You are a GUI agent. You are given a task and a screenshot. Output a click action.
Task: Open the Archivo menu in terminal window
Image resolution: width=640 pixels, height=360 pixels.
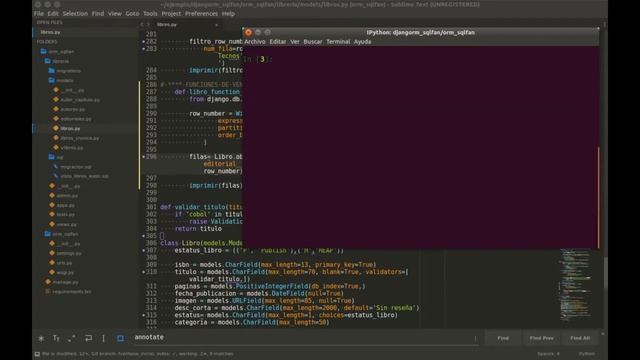pyautogui.click(x=255, y=42)
